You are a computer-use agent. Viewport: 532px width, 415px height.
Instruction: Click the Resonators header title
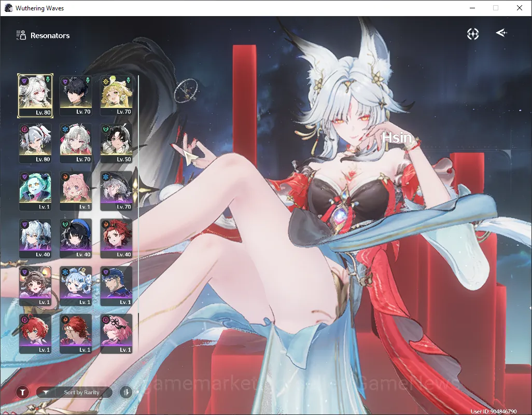(x=50, y=35)
